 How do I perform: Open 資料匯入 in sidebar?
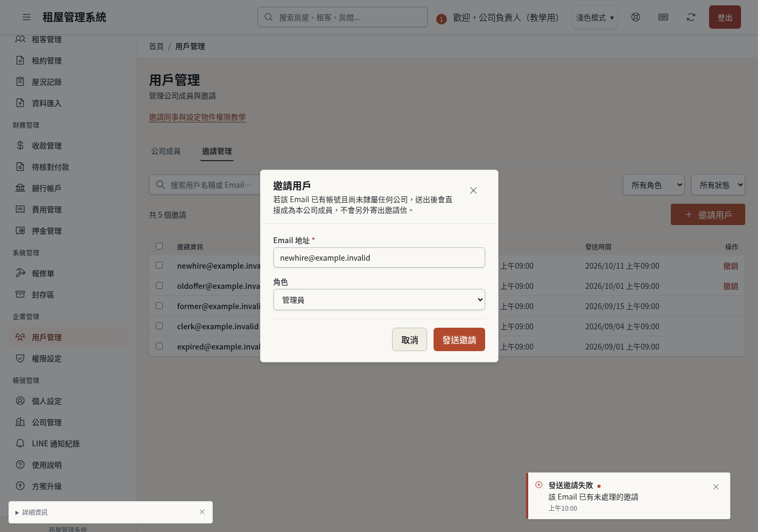(68, 103)
